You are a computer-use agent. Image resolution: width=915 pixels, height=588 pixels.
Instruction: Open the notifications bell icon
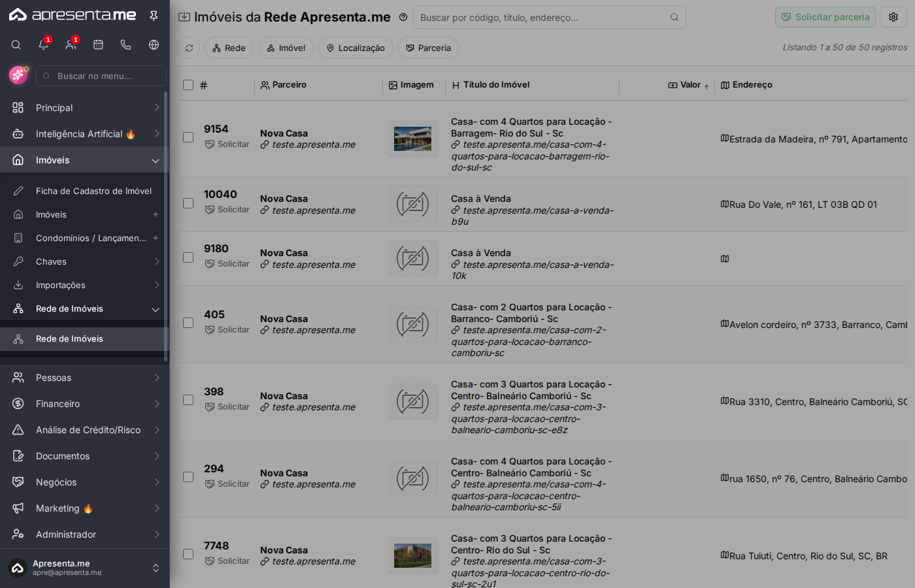[43, 45]
